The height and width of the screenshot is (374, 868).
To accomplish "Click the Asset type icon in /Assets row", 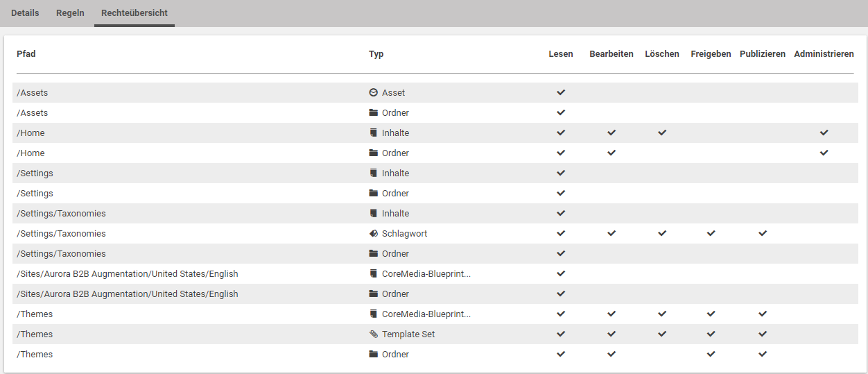I will tap(374, 92).
